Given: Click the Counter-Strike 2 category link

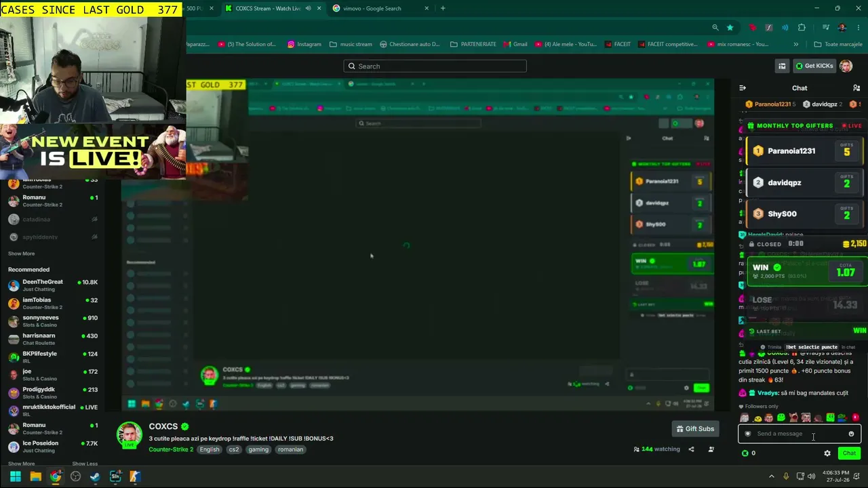Looking at the screenshot, I should coord(171,449).
